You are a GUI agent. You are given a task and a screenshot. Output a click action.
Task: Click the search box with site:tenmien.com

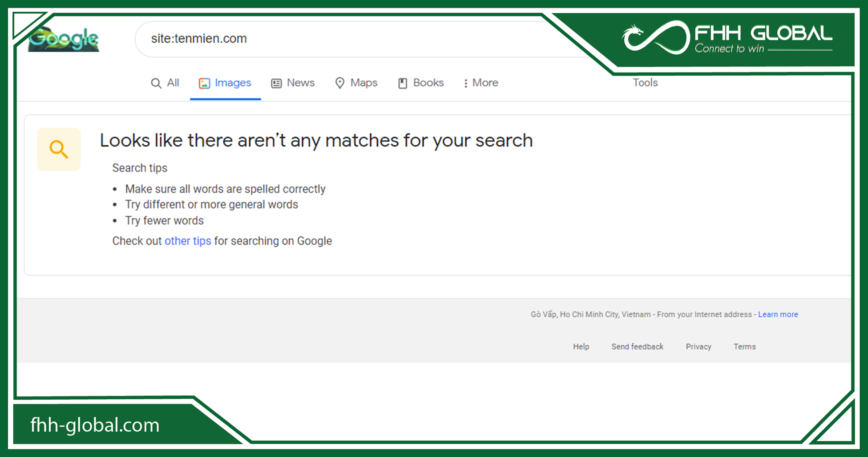tap(315, 39)
